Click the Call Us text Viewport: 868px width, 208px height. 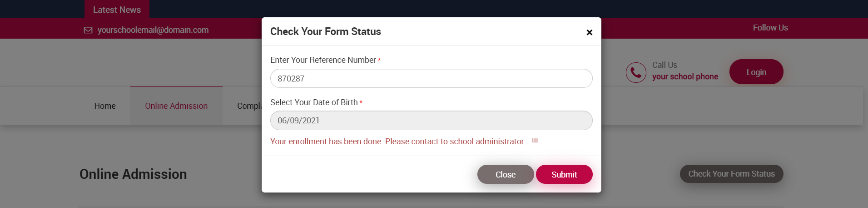[665, 65]
